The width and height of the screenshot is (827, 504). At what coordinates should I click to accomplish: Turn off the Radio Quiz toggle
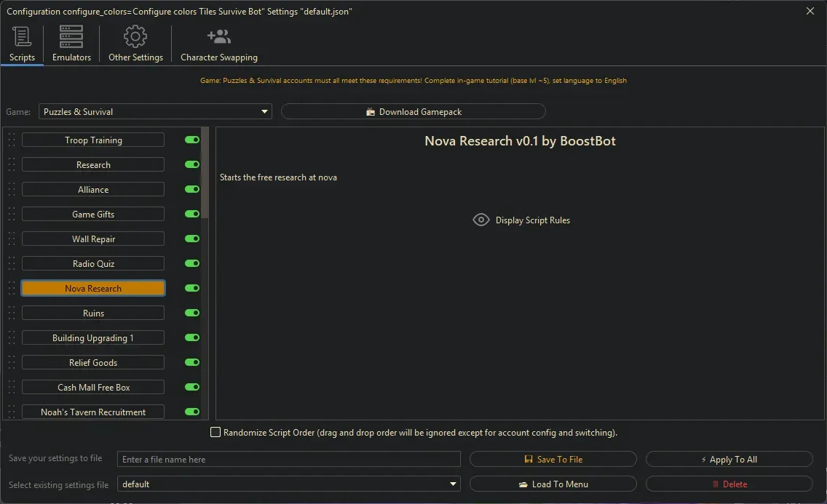coord(191,263)
